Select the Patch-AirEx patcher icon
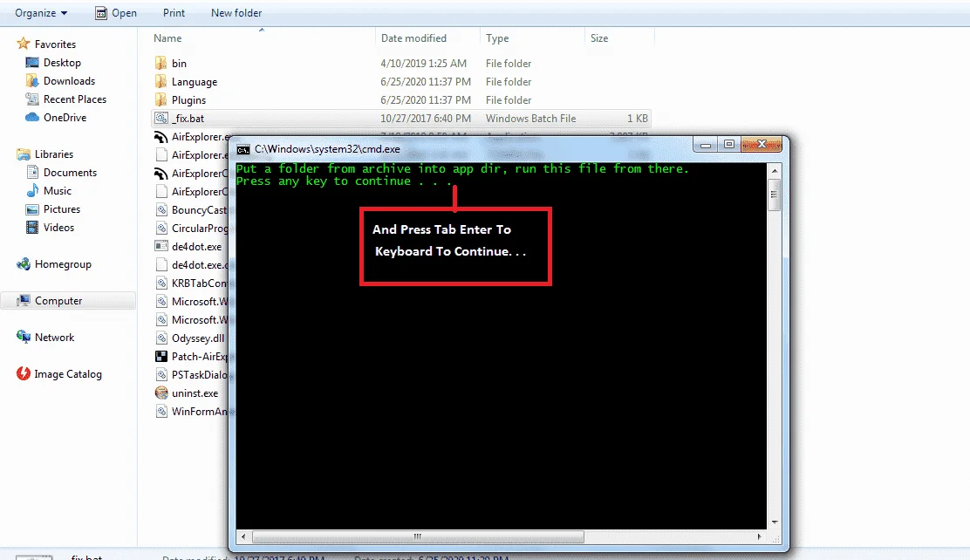Screen dimensions: 970x560 point(161,357)
